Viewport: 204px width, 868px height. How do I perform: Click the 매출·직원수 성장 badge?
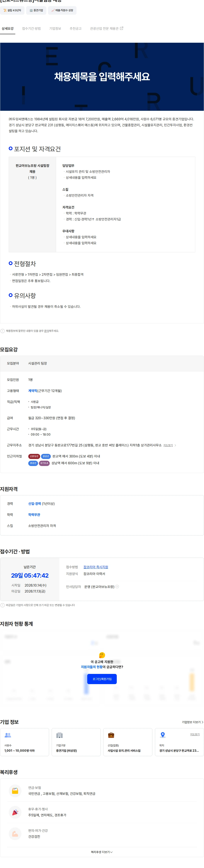[62, 10]
